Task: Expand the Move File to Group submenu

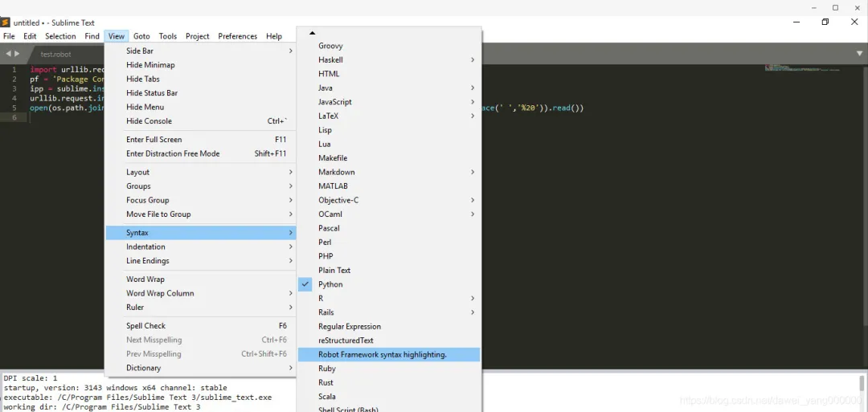Action: pyautogui.click(x=201, y=214)
